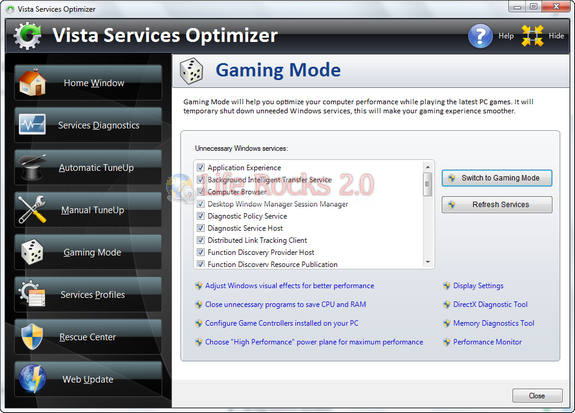Click the yellow Hide arrows icon

[x=532, y=36]
